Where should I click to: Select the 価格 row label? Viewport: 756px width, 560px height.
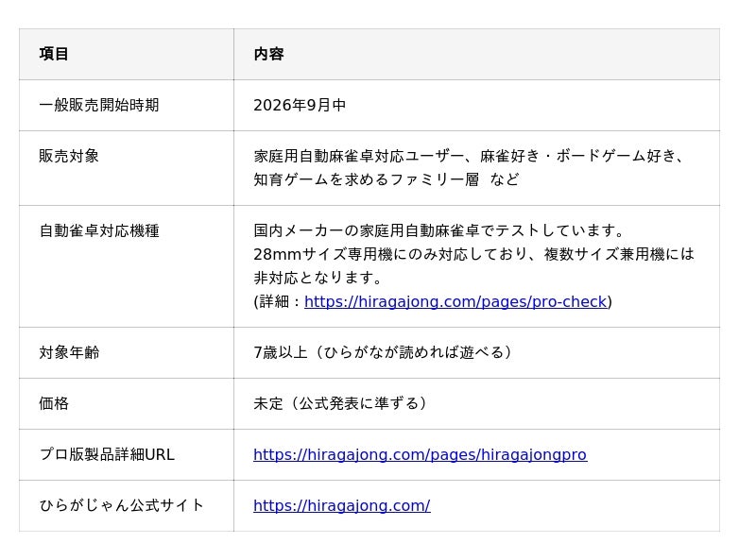point(54,403)
